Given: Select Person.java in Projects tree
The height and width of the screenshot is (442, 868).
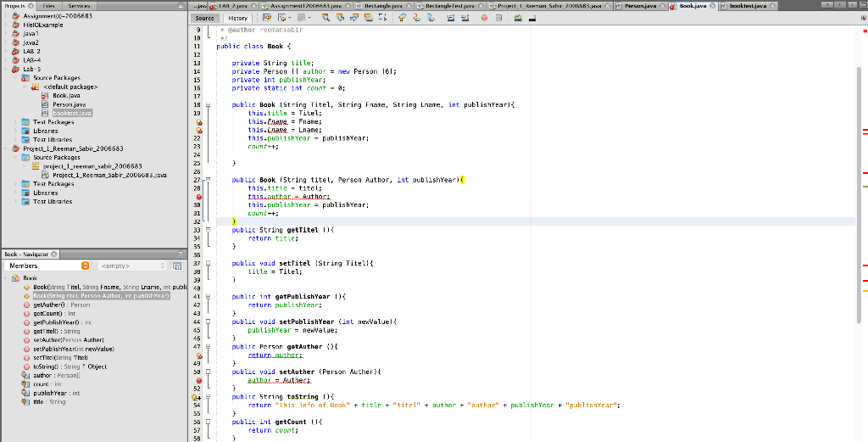Looking at the screenshot, I should (x=70, y=104).
